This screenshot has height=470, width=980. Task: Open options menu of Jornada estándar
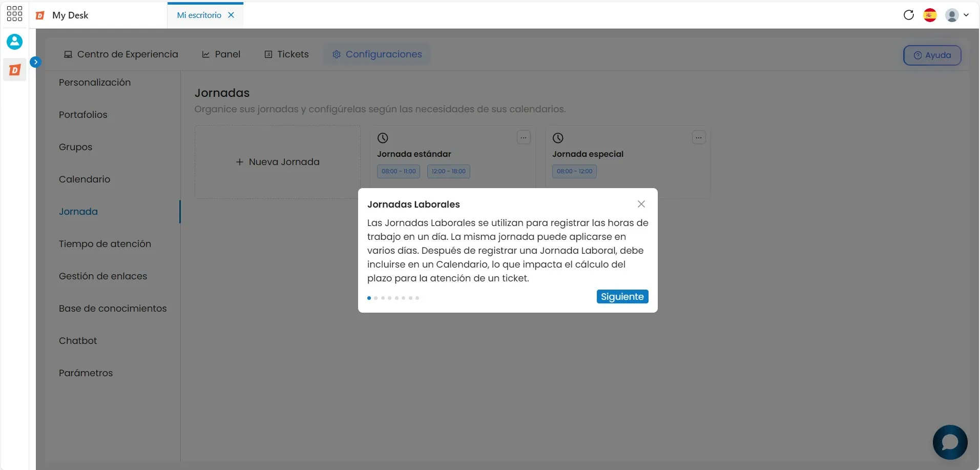(524, 137)
